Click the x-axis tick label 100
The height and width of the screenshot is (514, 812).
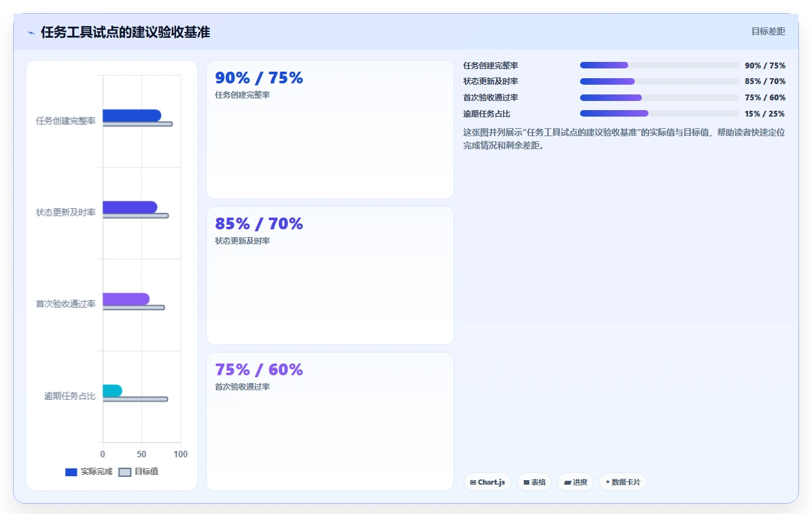point(181,454)
